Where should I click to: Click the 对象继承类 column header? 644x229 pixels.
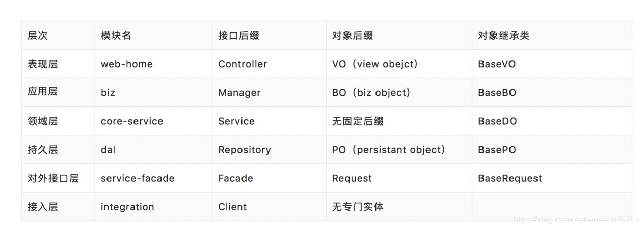[x=552, y=36]
